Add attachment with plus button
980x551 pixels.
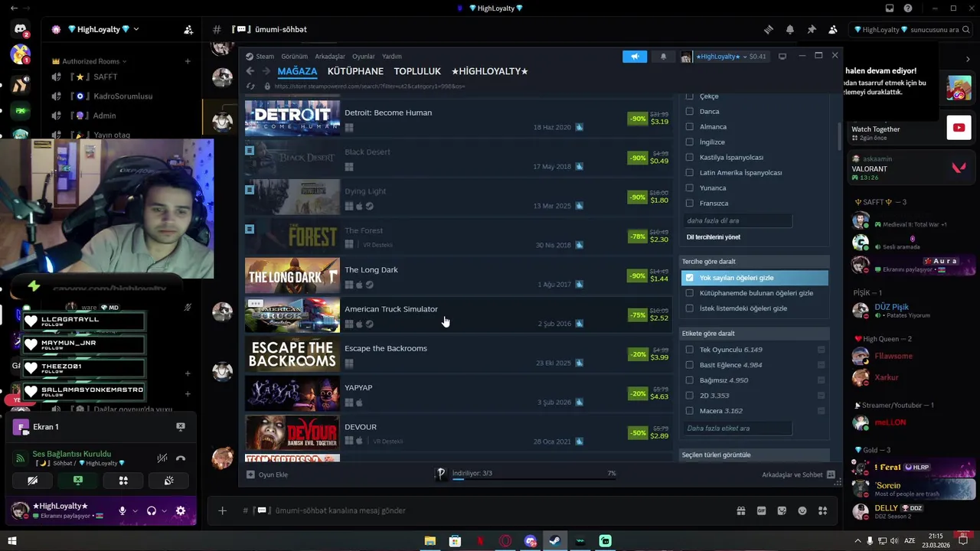(222, 510)
